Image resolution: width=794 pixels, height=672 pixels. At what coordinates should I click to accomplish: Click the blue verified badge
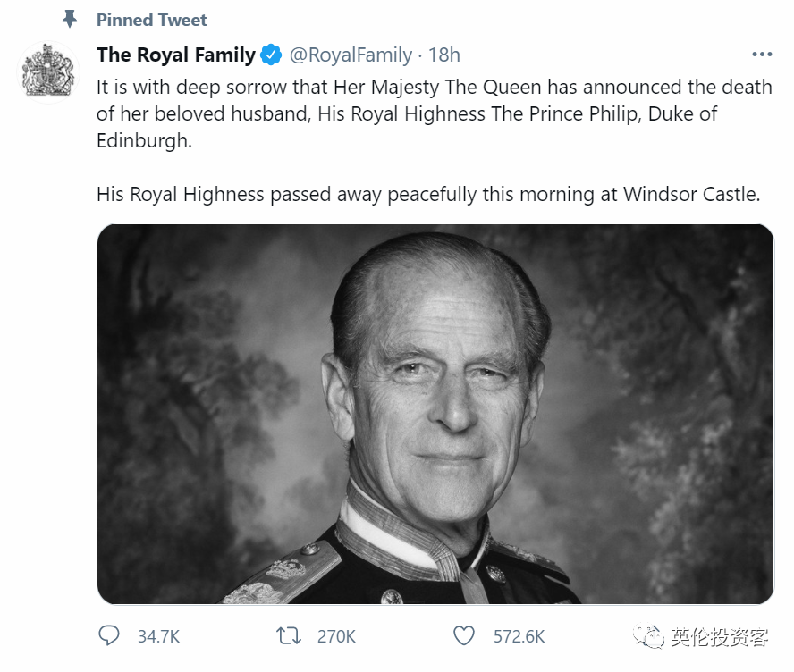(x=271, y=55)
